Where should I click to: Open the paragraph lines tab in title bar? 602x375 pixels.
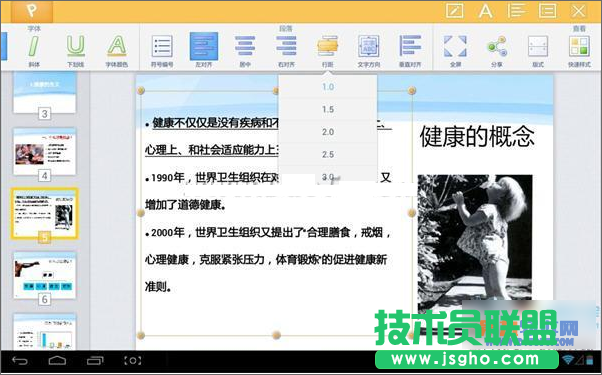click(x=516, y=11)
